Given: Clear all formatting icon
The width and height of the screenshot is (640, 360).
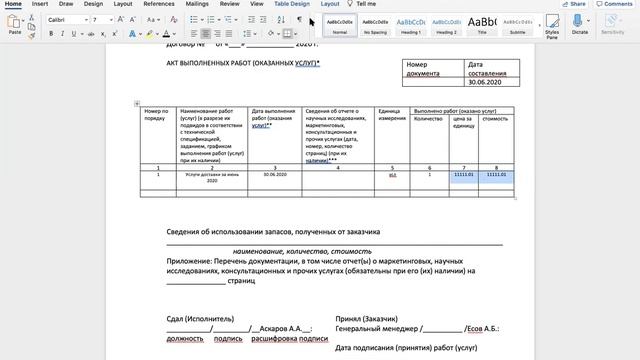Looking at the screenshot, I should 174,20.
